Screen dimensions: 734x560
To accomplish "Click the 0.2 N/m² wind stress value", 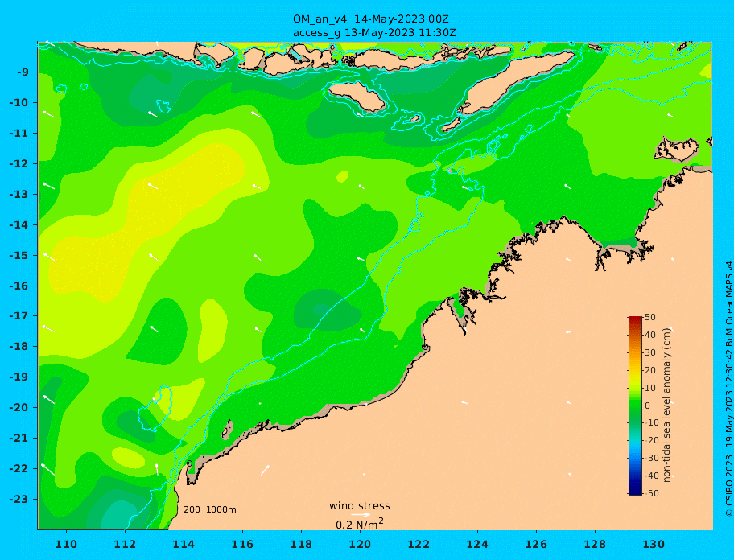I will tap(360, 524).
